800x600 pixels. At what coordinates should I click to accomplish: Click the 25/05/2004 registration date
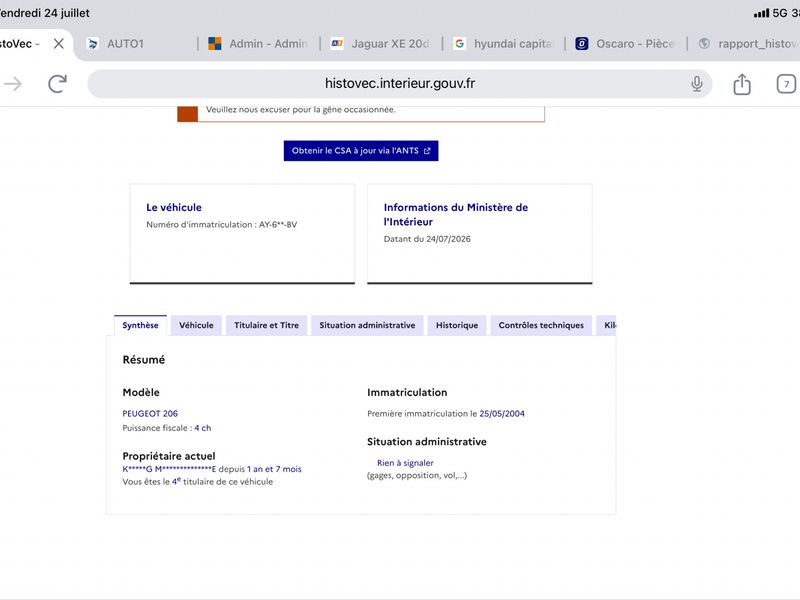[x=502, y=413]
